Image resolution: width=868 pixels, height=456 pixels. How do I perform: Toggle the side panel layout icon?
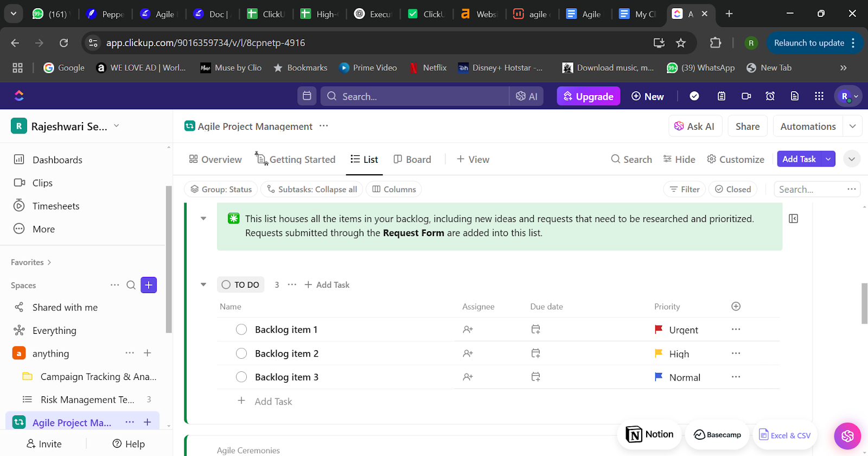[794, 218]
